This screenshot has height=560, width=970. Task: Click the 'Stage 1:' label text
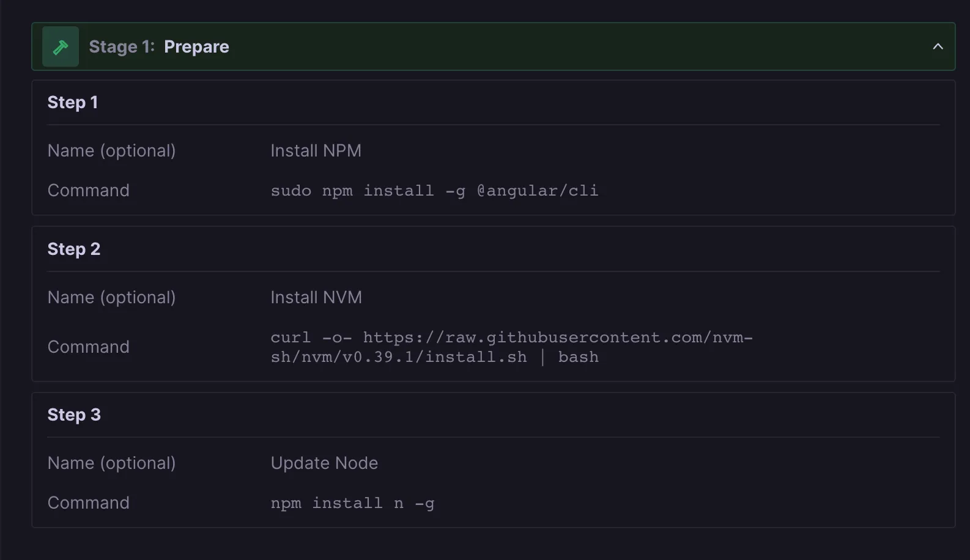(122, 47)
